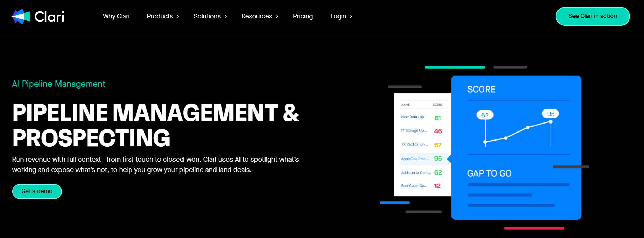Image resolution: width=644 pixels, height=238 pixels.
Task: Click the 62 bubble on the chart
Action: pos(485,115)
